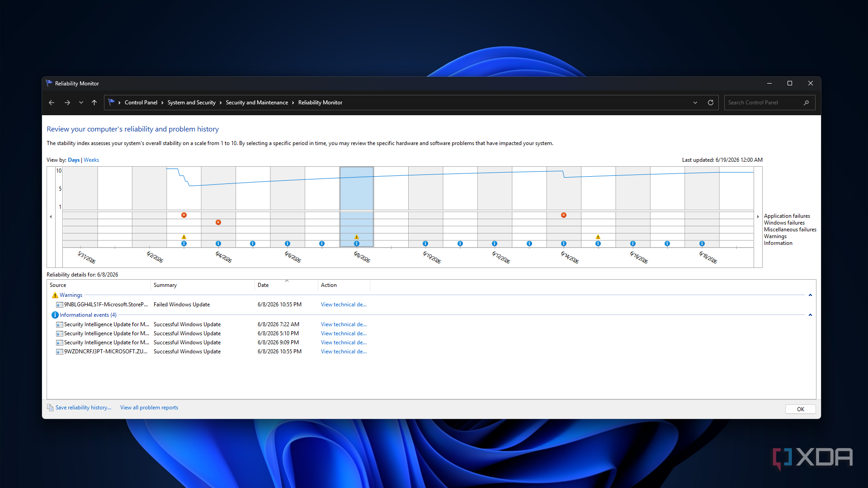Click the information icon for 6/11/2026

460,244
